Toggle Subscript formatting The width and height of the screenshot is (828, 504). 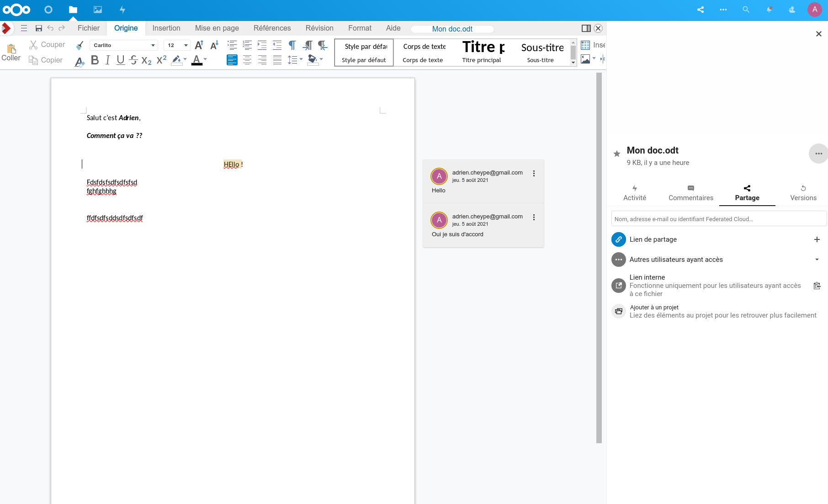[x=147, y=60]
